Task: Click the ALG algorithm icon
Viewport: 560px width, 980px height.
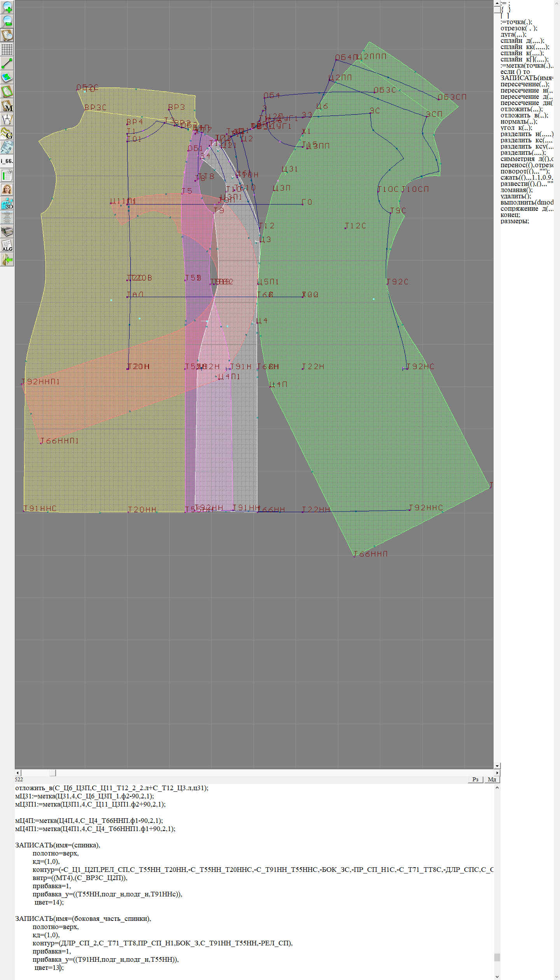Action: pyautogui.click(x=7, y=245)
